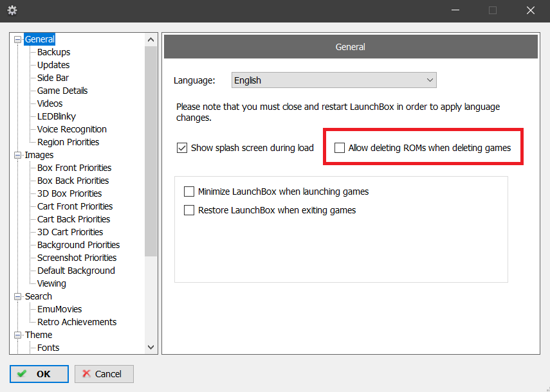This screenshot has height=392, width=550.
Task: Click the green checkmark on OK button
Action: [22, 373]
